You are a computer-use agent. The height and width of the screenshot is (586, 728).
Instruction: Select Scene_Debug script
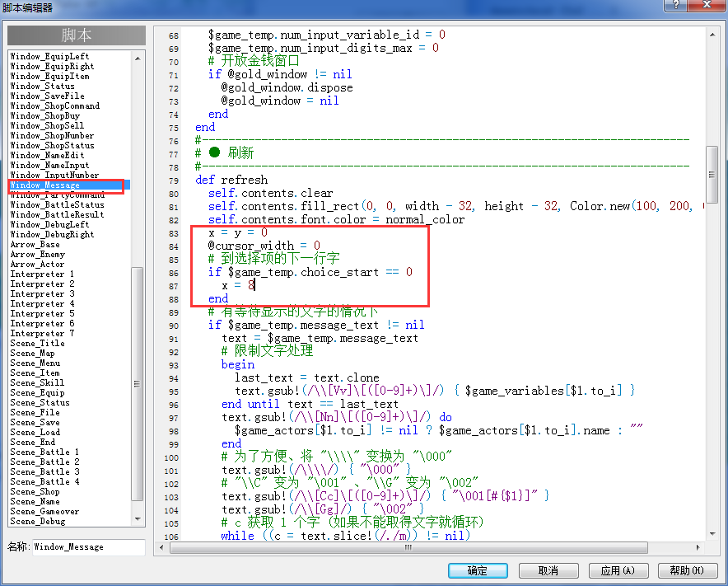(x=38, y=521)
